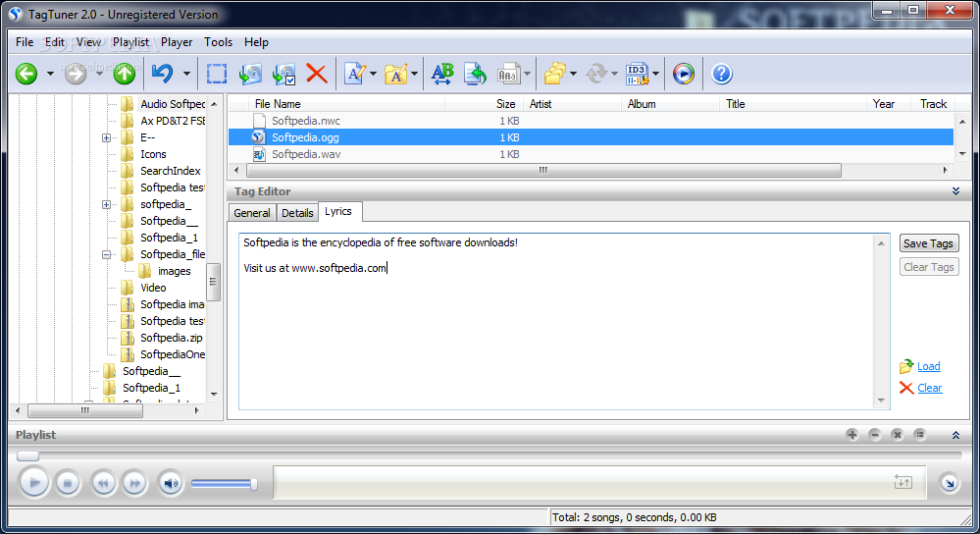Screen dimensions: 980x534
Task: Click the document with green arrow icon
Action: coord(475,74)
